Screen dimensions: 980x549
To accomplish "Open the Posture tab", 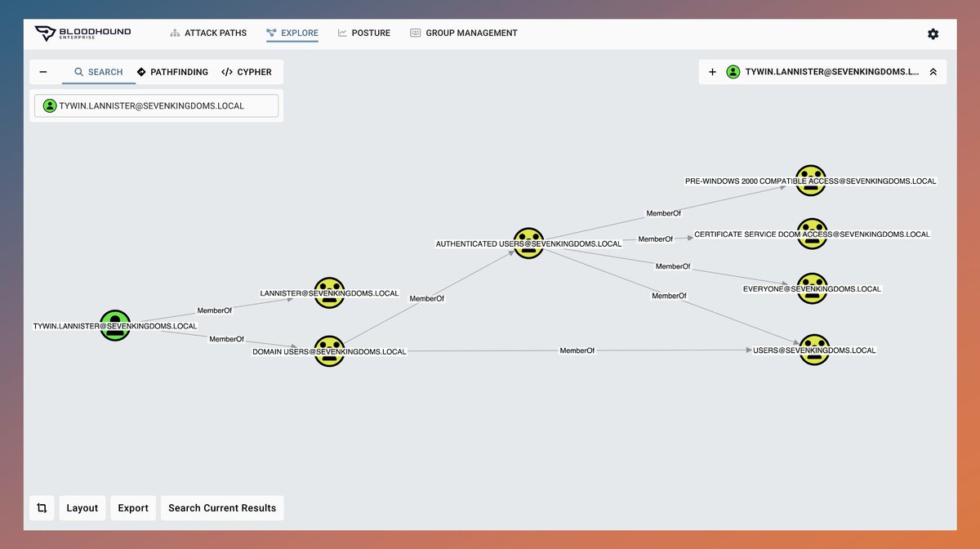I will point(364,33).
